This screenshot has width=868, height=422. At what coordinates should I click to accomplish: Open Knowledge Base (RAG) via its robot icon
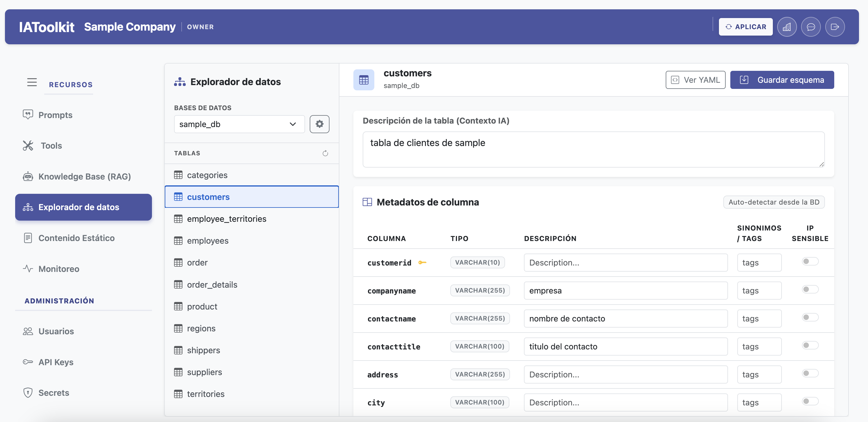click(x=28, y=176)
